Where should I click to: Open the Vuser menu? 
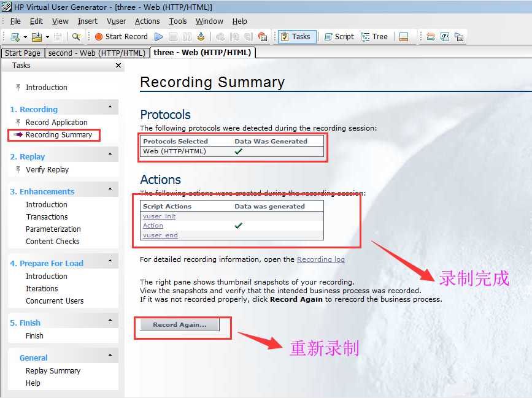[x=117, y=21]
